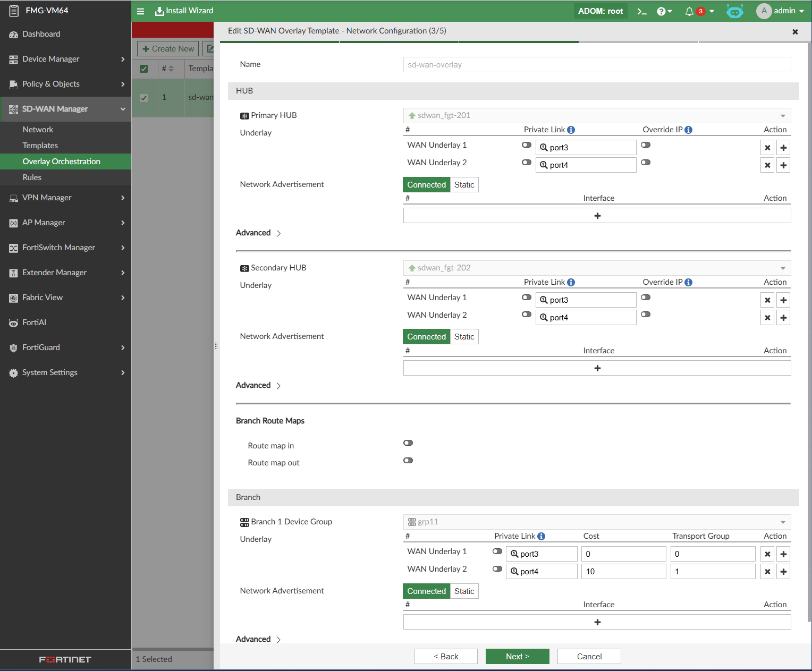
Task: Go back to the previous wizard step
Action: (446, 657)
